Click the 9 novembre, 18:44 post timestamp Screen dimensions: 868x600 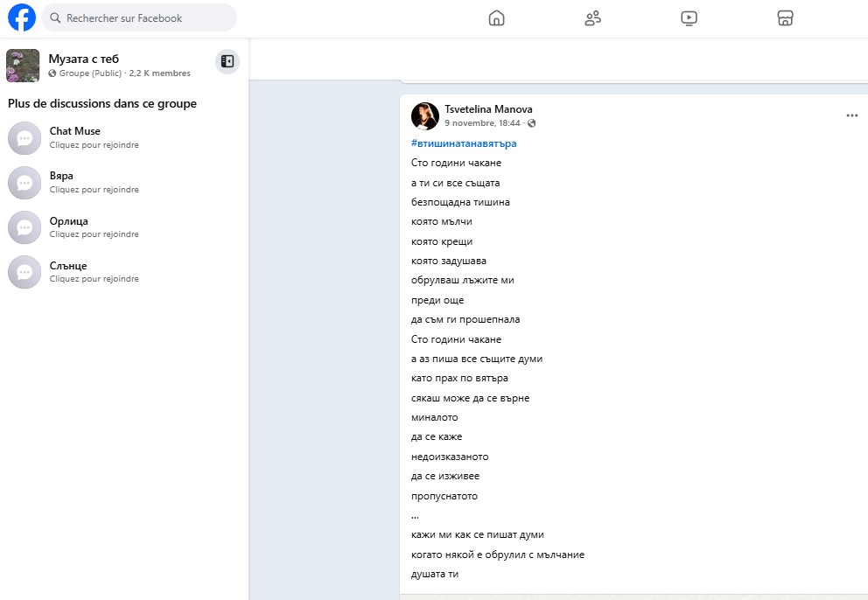482,123
